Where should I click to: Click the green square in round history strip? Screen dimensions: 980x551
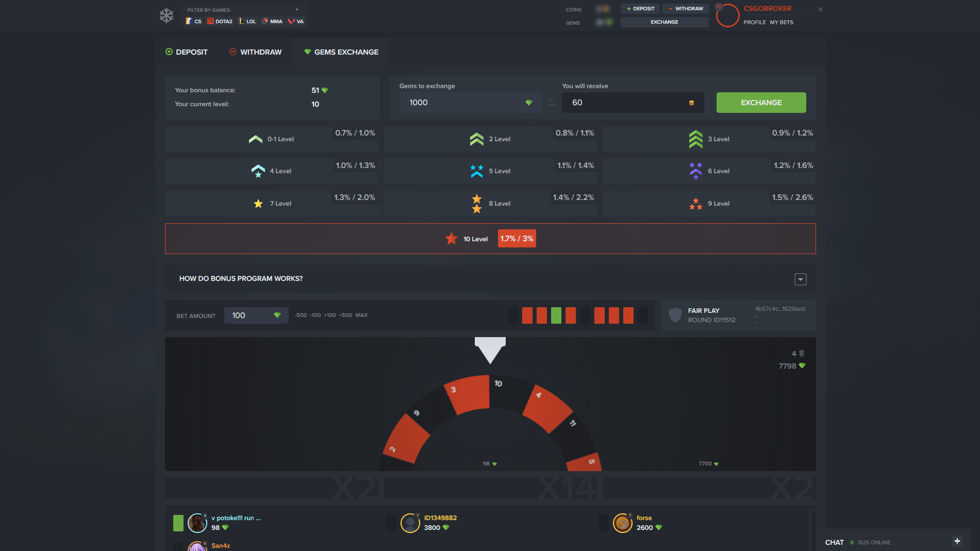tap(556, 314)
